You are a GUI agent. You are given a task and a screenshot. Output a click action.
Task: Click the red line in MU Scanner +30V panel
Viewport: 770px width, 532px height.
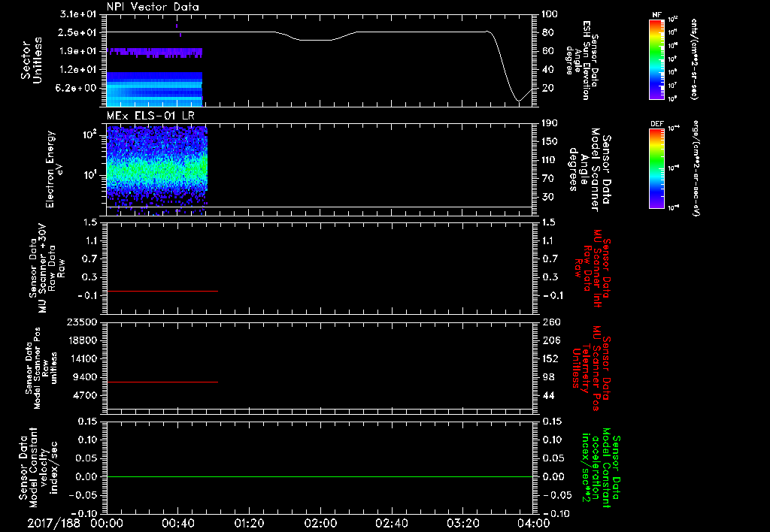point(162,292)
